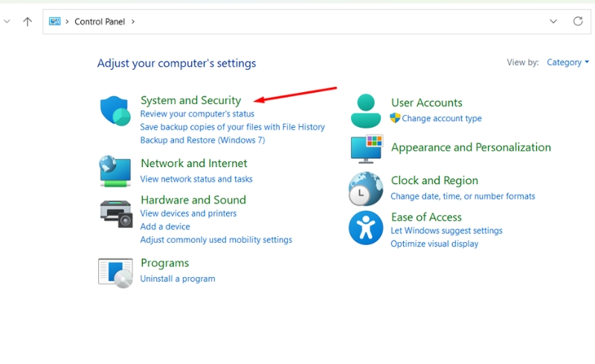Click View devices and printers
Viewport: 595px width, 364px height.
pyautogui.click(x=188, y=213)
